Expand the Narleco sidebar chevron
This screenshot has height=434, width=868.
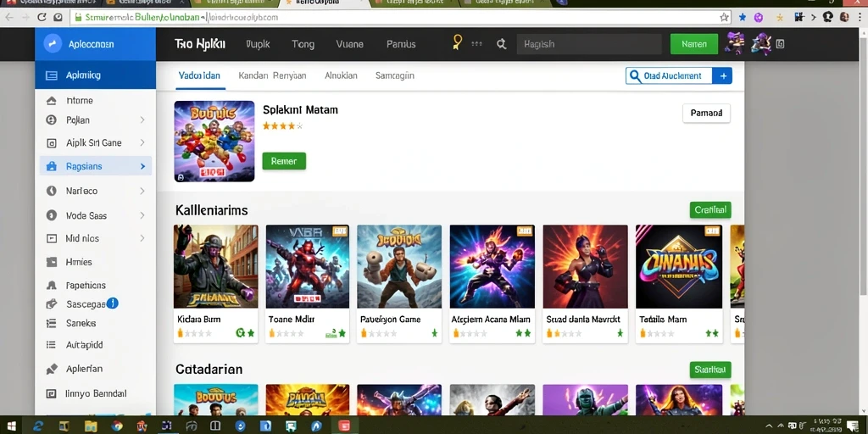(x=142, y=191)
